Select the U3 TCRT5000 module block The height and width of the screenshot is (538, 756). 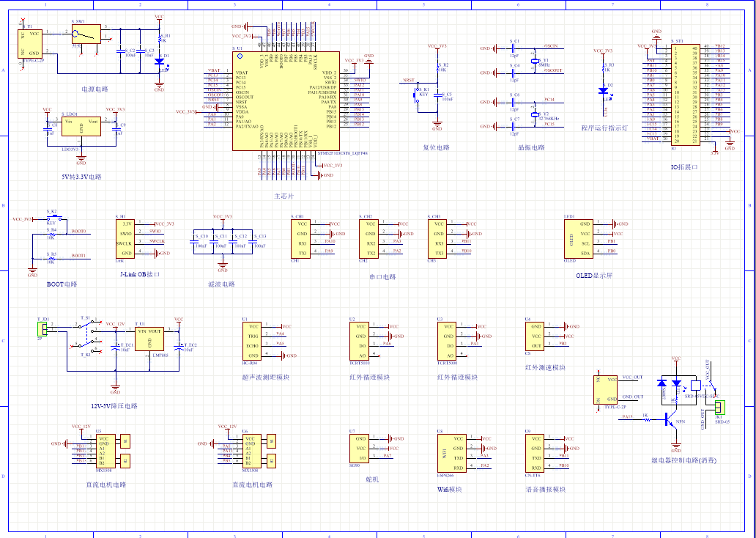pos(447,341)
